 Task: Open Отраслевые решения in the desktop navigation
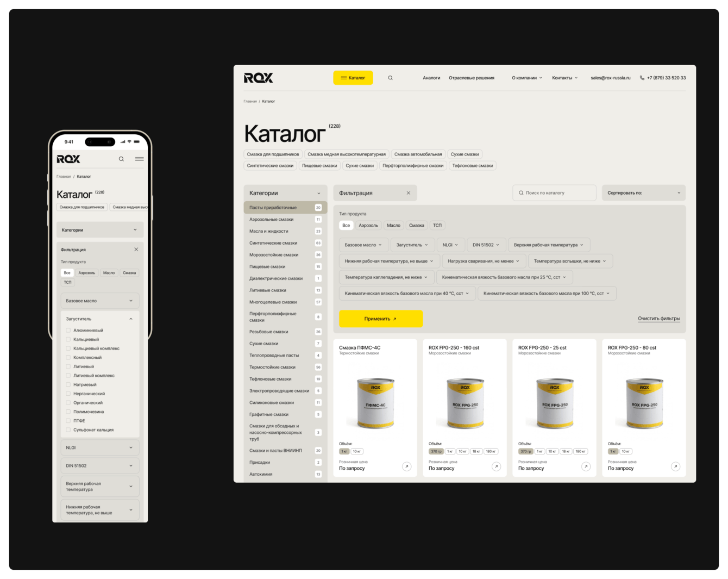472,78
